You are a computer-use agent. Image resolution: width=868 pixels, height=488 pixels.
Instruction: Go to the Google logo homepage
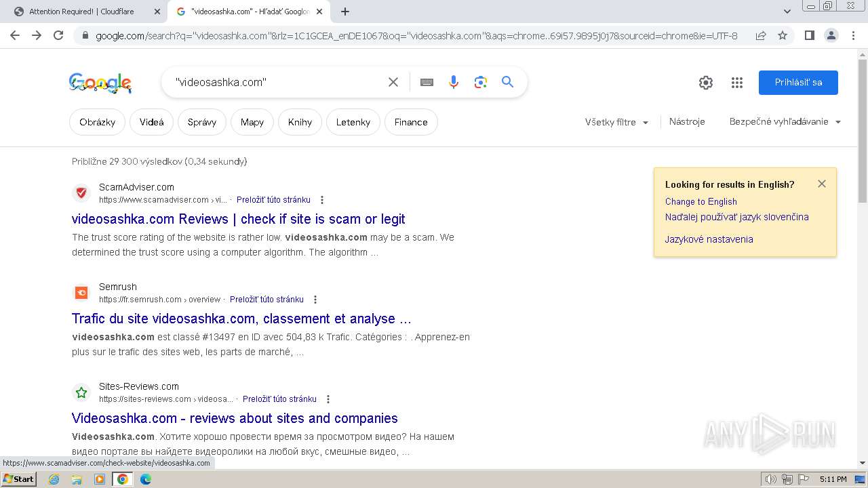tap(100, 83)
